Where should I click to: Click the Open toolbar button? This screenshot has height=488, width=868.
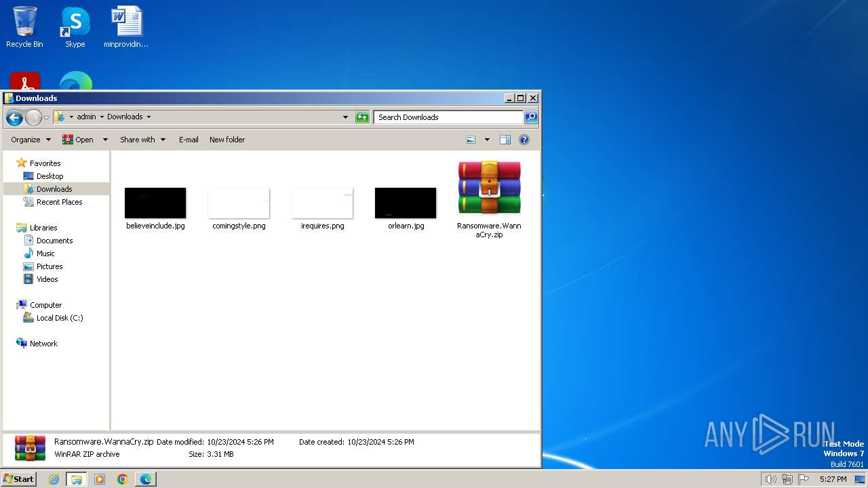coord(78,140)
